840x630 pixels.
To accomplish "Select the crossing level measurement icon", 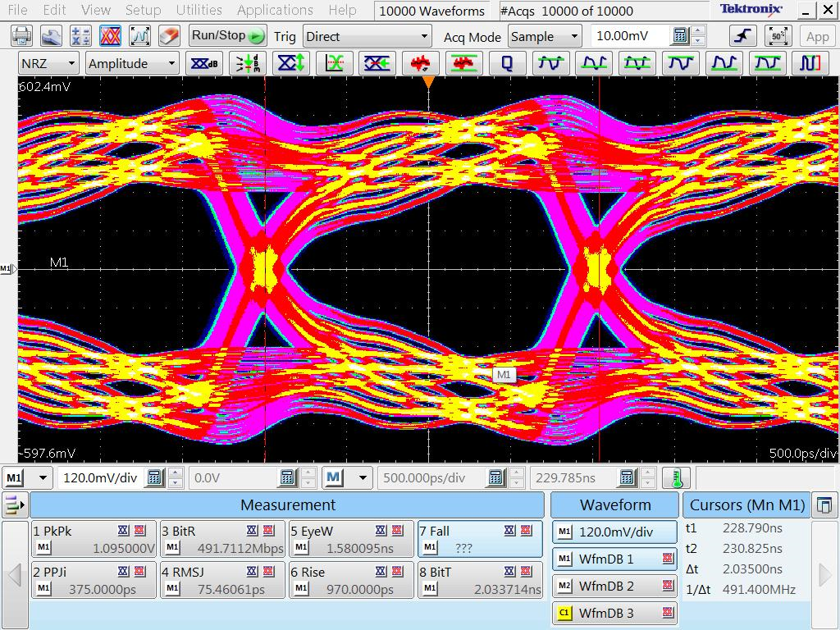I will (335, 63).
